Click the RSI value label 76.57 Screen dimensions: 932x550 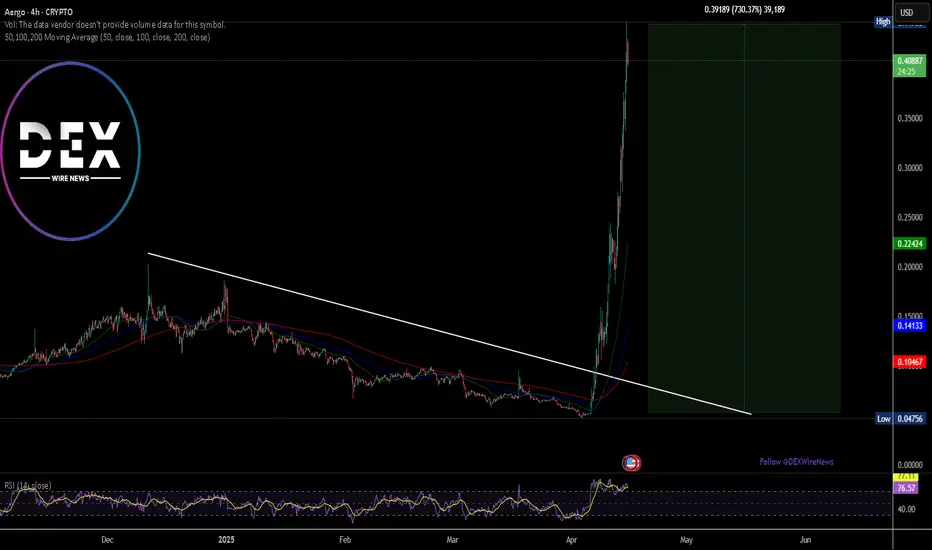click(906, 488)
